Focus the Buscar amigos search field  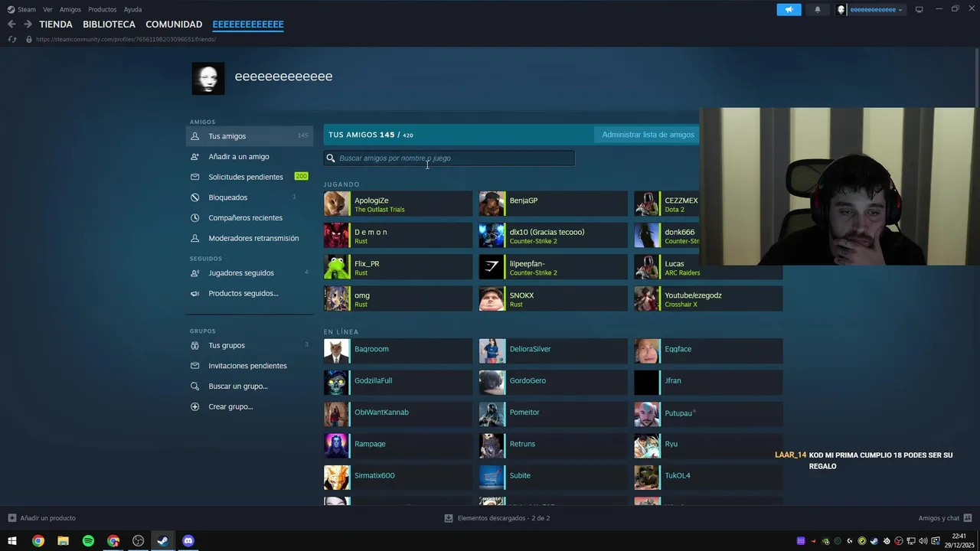449,158
